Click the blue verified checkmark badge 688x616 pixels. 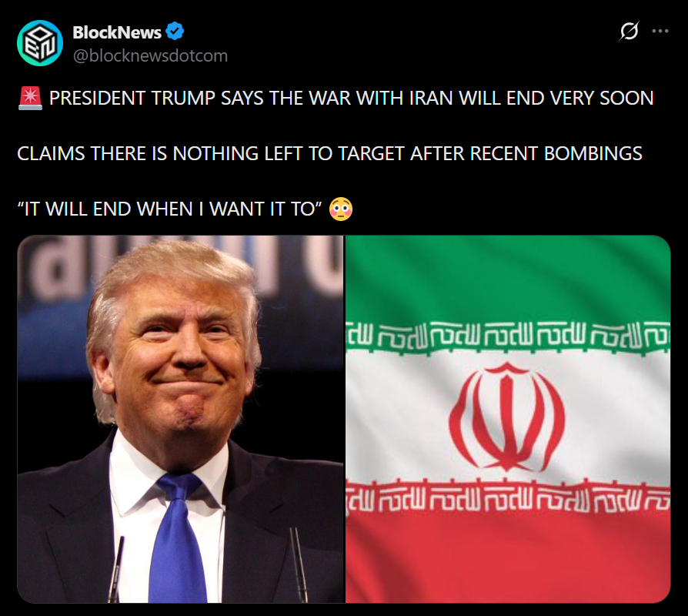click(175, 31)
